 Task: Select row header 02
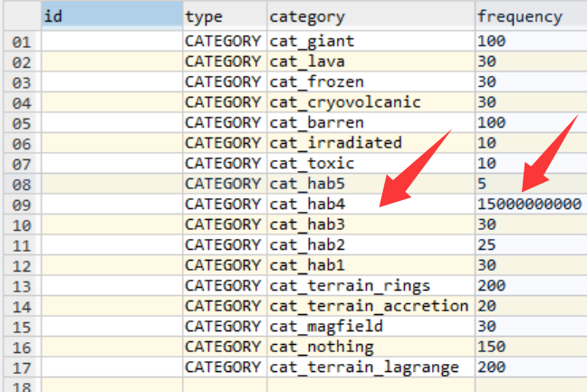(22, 62)
